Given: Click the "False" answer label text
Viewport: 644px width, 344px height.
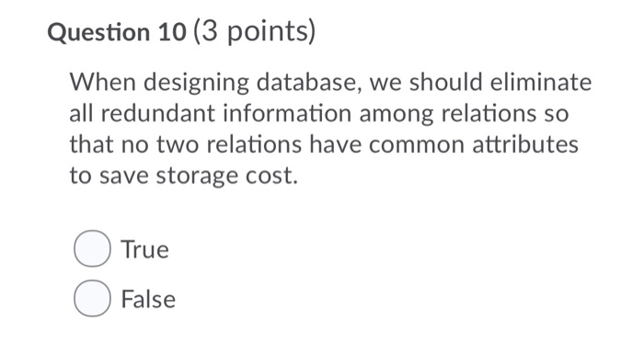Looking at the screenshot, I should (148, 299).
